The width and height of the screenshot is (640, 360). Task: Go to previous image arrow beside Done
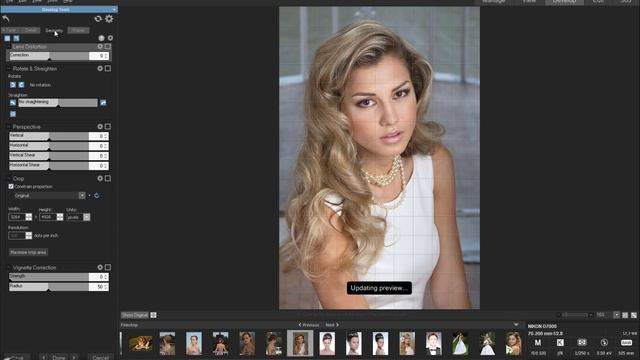(x=44, y=357)
